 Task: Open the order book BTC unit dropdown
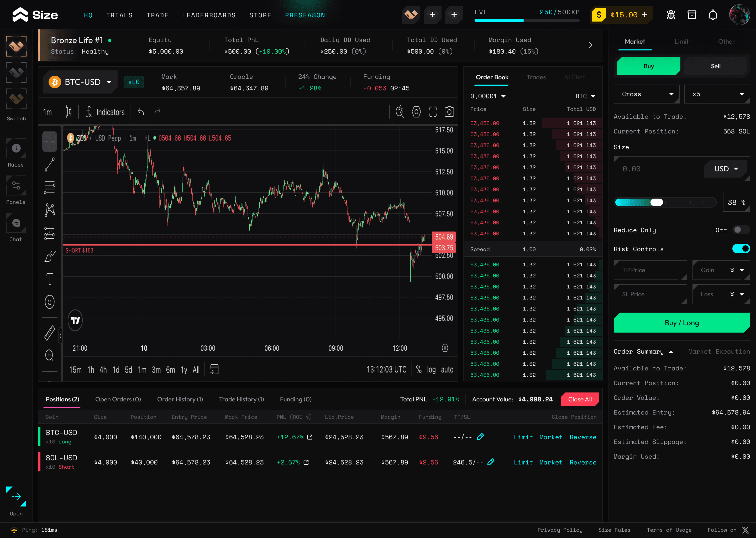pos(585,96)
